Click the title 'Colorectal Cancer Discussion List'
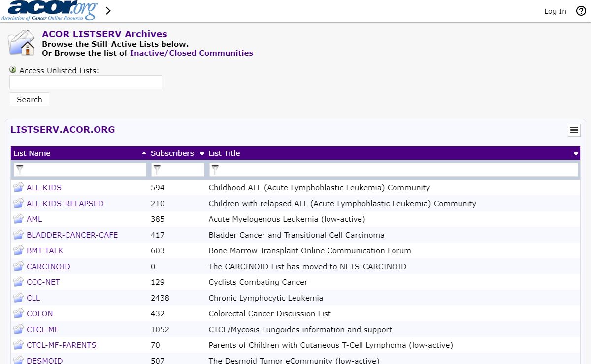This screenshot has width=591, height=364. [270, 314]
